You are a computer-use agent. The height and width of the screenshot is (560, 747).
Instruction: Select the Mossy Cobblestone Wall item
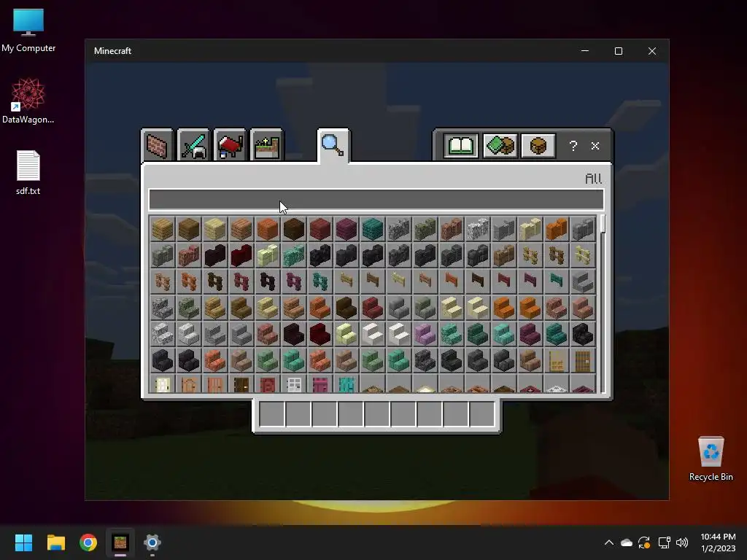[425, 229]
